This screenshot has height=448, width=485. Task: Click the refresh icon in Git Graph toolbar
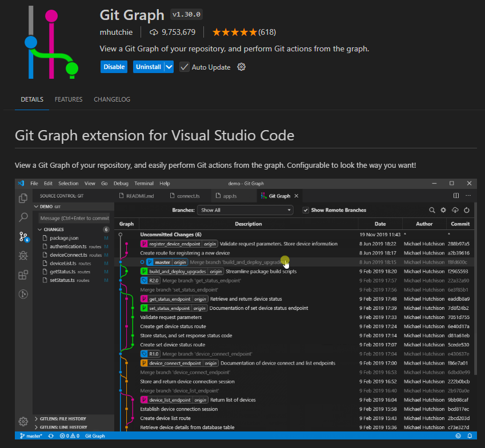click(467, 210)
